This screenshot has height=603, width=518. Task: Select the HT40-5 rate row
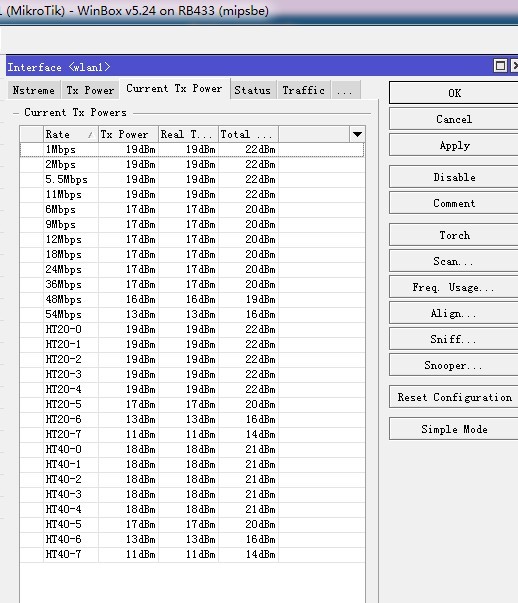[192, 524]
